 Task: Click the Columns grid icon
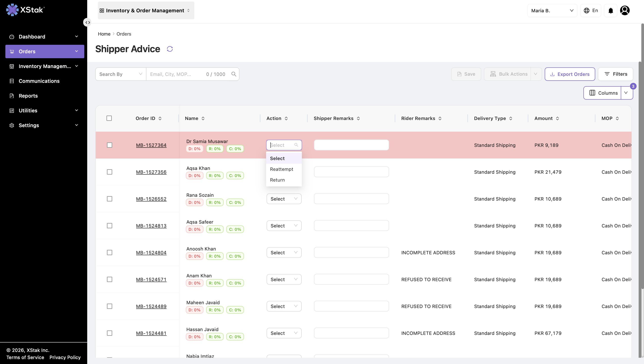(x=592, y=93)
